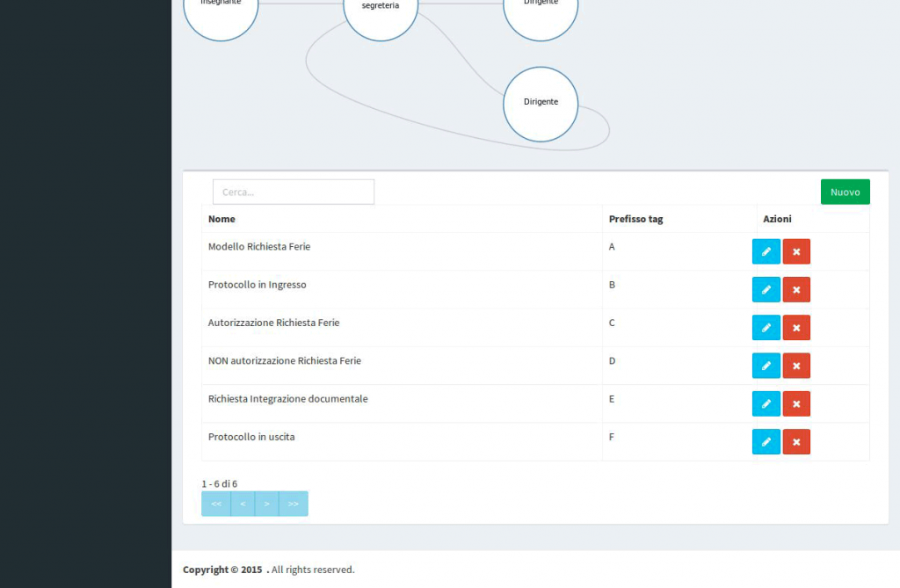Delete the Modello Richiesta Ferie entry
Screen dimensions: 900x588
coord(796,251)
